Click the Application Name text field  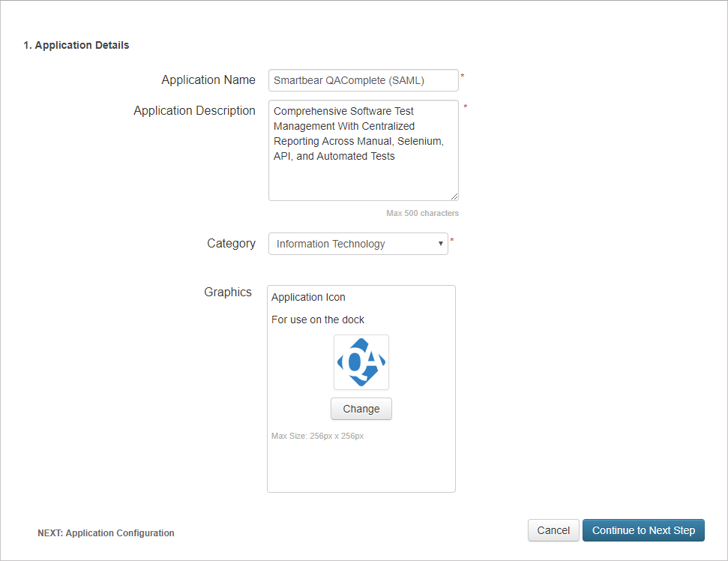(363, 80)
